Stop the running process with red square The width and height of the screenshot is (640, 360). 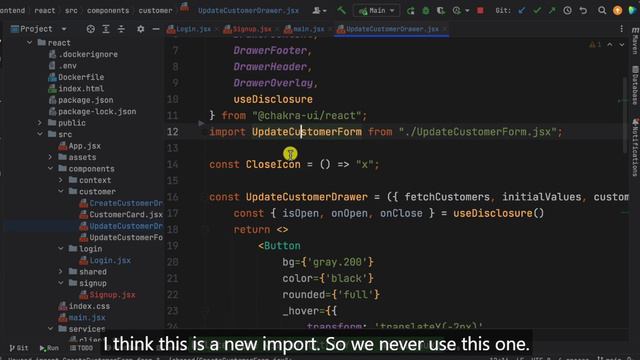[x=480, y=11]
